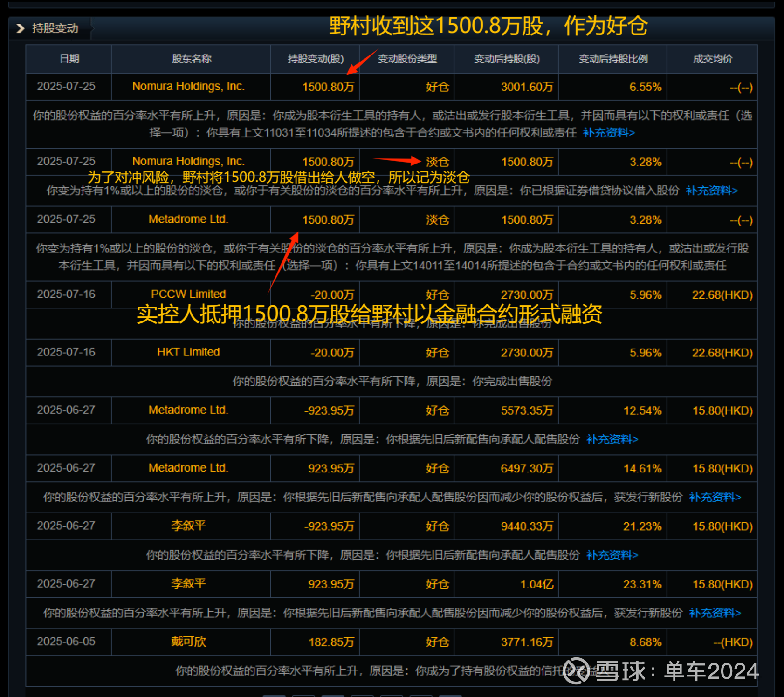Click the 14.61% holding ratio
784x697 pixels.
click(x=642, y=468)
